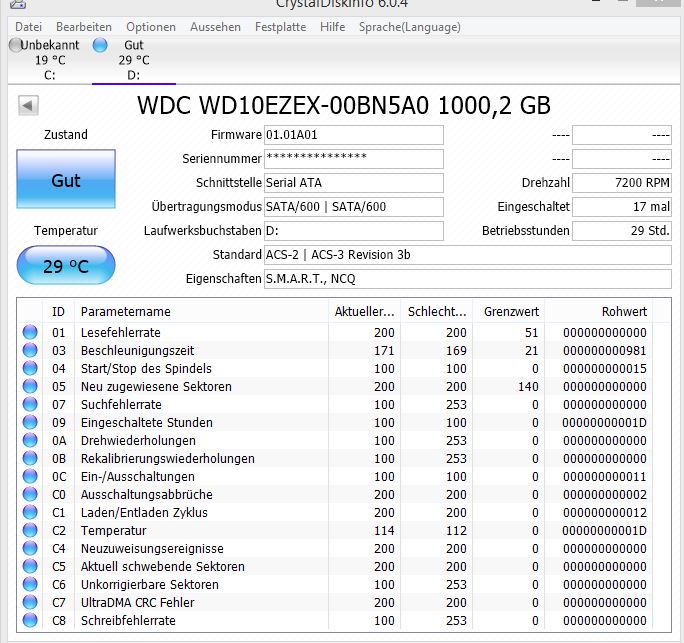Screen dimensions: 684x643
Task: Click status icon of Rekalibrierungswiederholungen row
Action: [30, 458]
